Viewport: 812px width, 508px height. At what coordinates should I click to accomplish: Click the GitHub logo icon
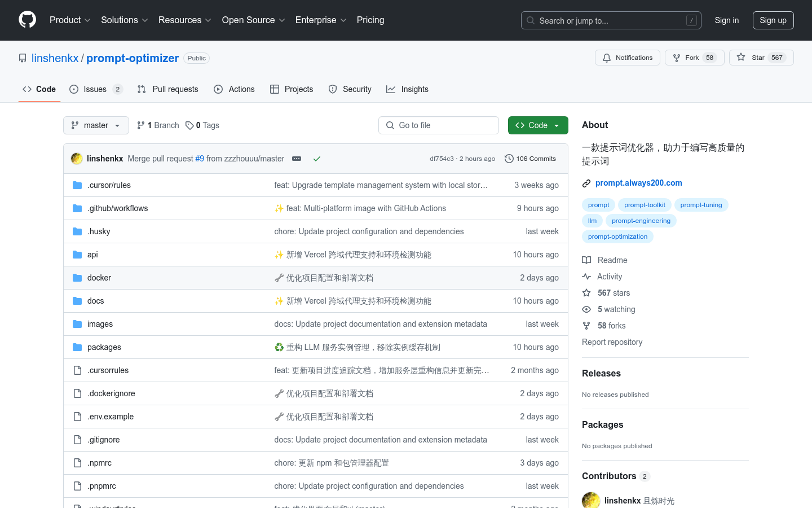(27, 20)
